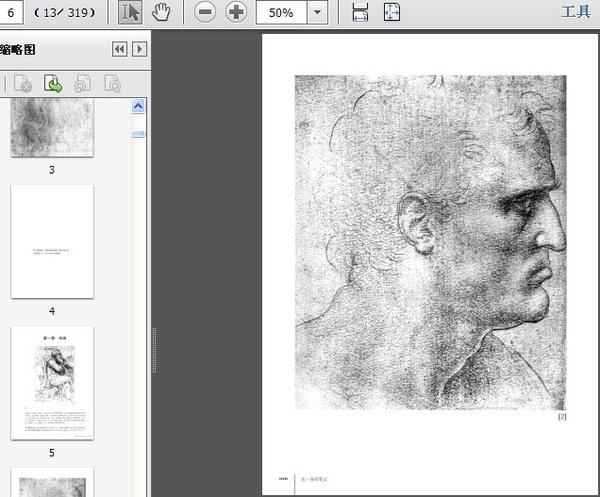
Task: Click the green-arrow thumbnail options icon
Action: point(54,84)
